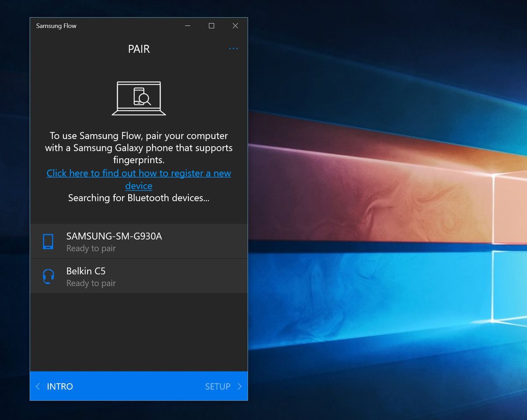Click Ready to pair under SAMSUNG-SM-G930A
Viewport: 527px width, 420px height.
[91, 248]
